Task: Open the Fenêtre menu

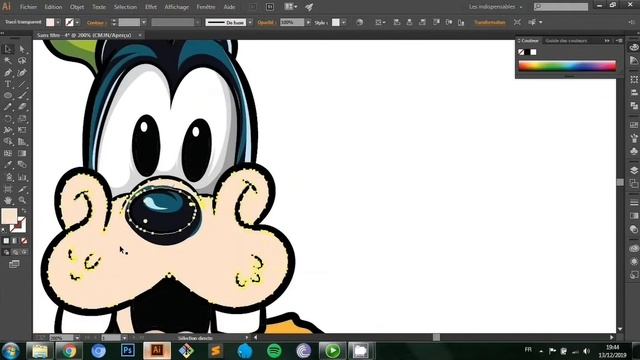Action: (206, 7)
